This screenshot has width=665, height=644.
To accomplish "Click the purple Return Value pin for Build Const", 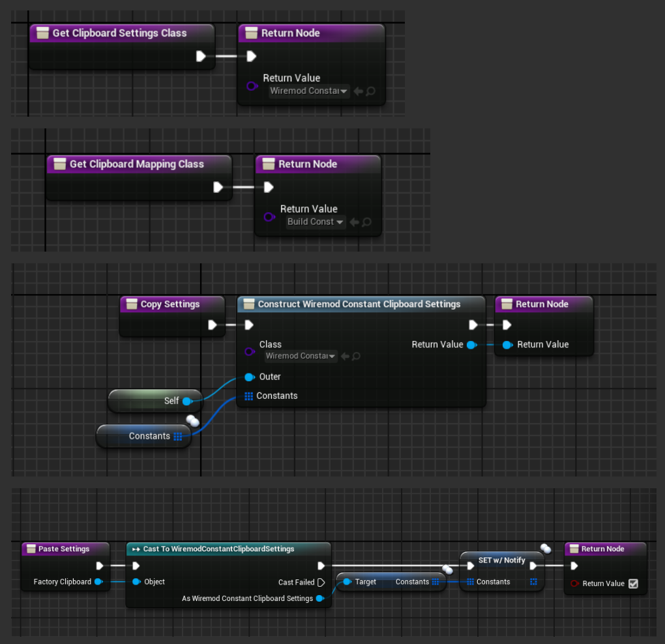I will tap(269, 217).
